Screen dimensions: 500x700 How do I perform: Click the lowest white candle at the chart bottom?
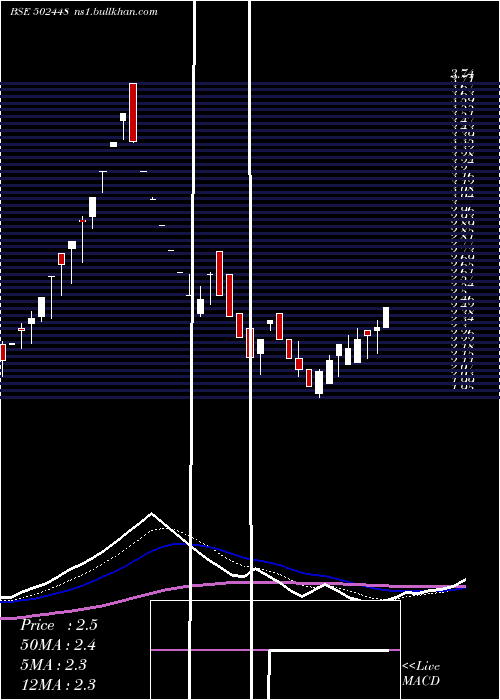(x=319, y=383)
